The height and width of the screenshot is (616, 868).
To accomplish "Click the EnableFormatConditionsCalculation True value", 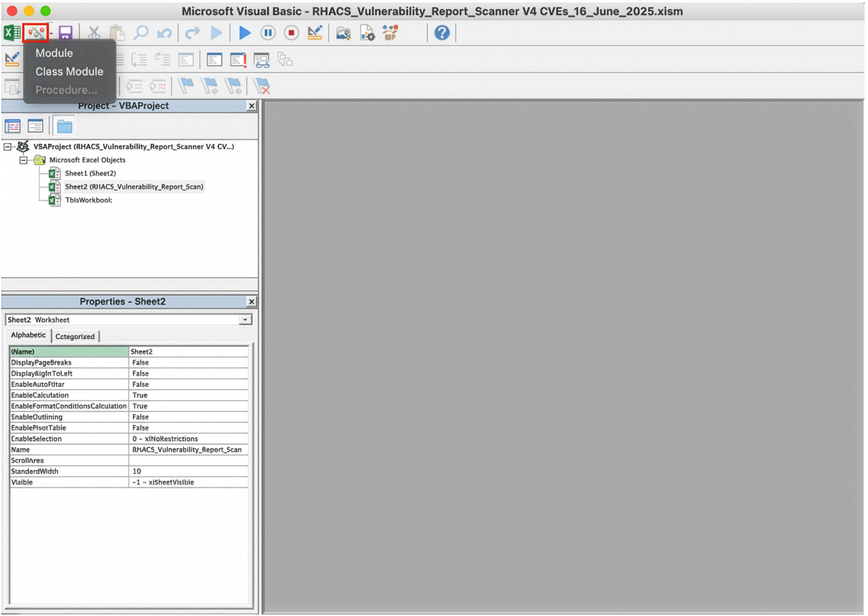I will pyautogui.click(x=189, y=406).
